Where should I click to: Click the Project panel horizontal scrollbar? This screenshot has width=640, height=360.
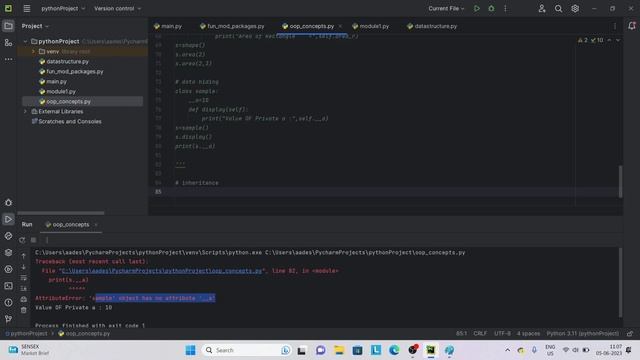pos(61,213)
